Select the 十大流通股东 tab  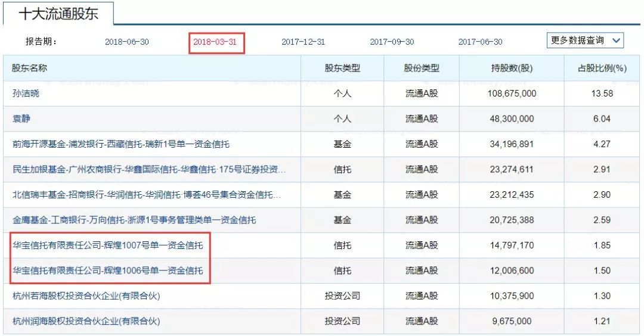58,14
